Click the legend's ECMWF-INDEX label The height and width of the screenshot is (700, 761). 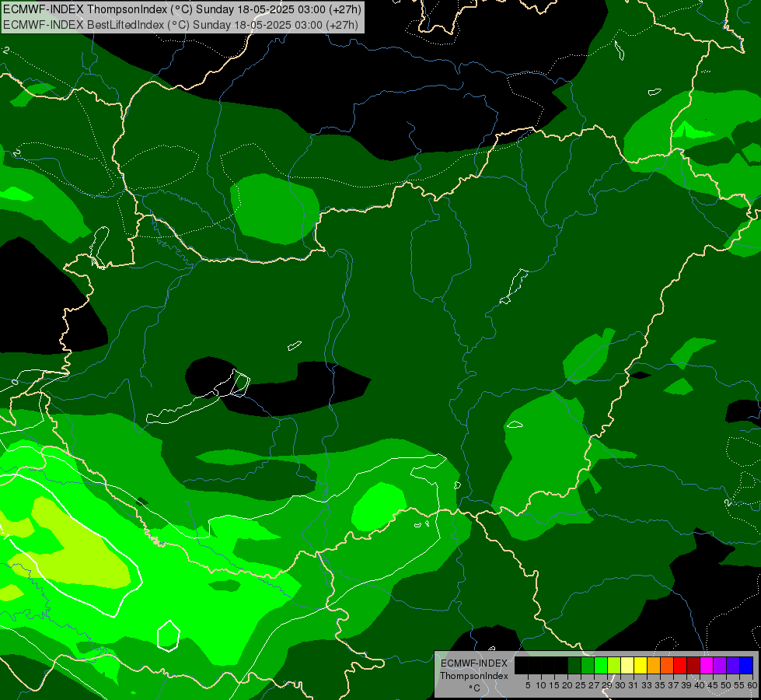click(x=474, y=663)
